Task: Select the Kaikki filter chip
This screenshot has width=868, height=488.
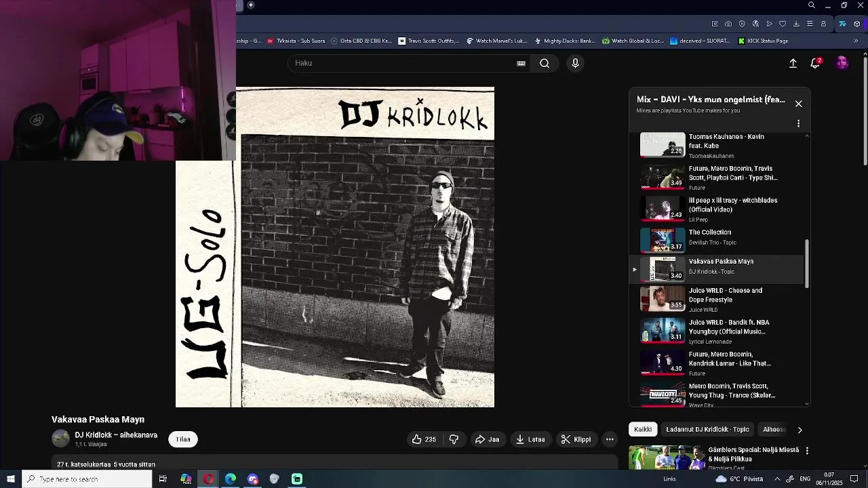Action: click(643, 429)
